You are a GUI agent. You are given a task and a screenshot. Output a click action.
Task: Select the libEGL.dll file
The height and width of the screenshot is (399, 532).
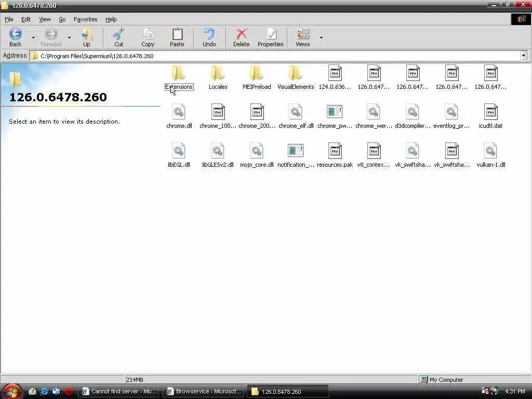[x=179, y=155]
